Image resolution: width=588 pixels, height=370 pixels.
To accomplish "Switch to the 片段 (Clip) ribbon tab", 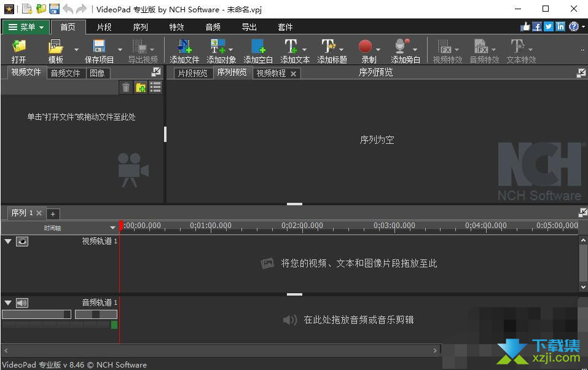I will pos(104,27).
